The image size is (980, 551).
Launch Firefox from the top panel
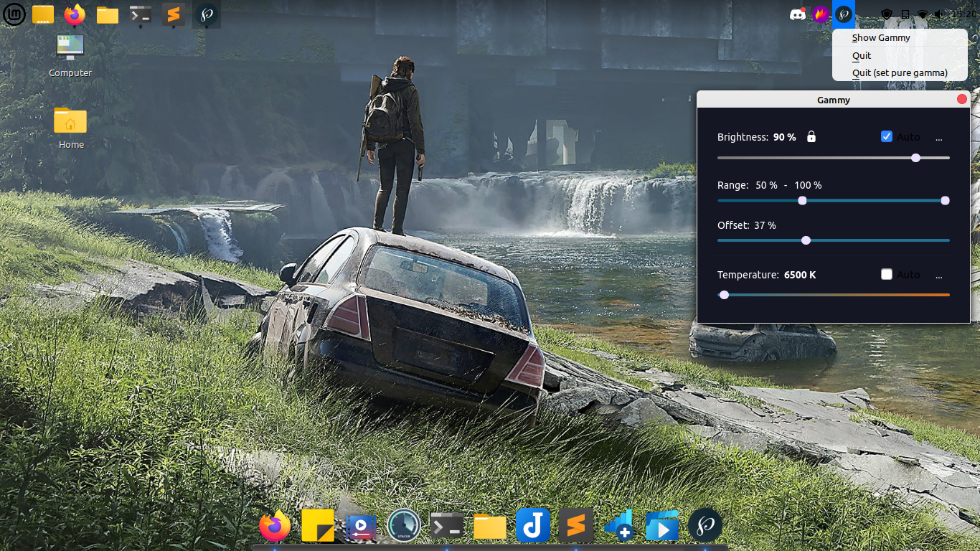tap(75, 14)
